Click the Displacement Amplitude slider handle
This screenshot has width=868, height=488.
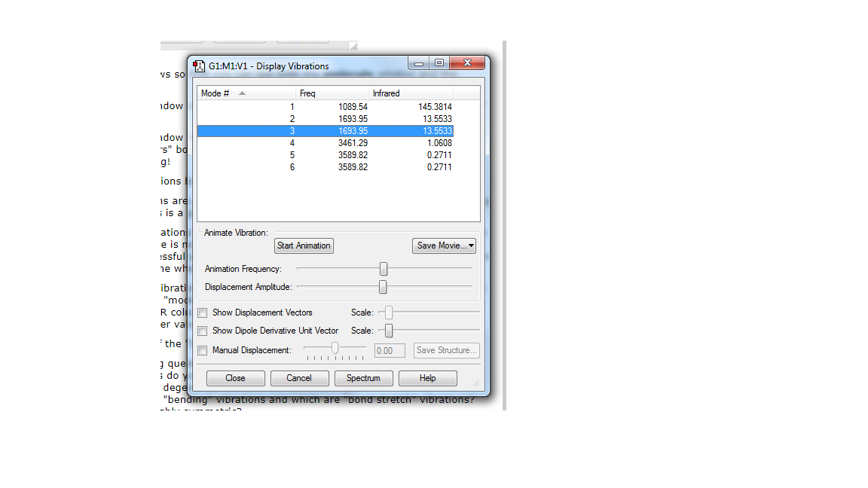click(x=383, y=287)
